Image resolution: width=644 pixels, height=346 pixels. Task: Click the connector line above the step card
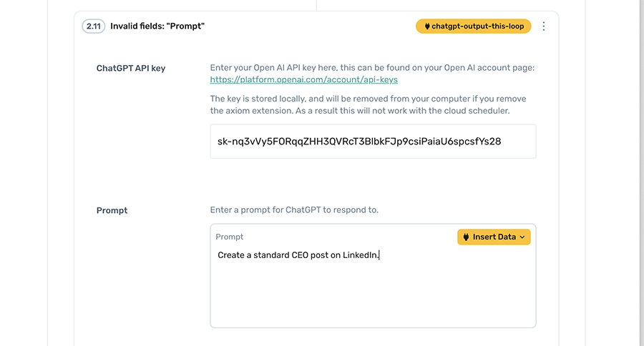click(316, 5)
